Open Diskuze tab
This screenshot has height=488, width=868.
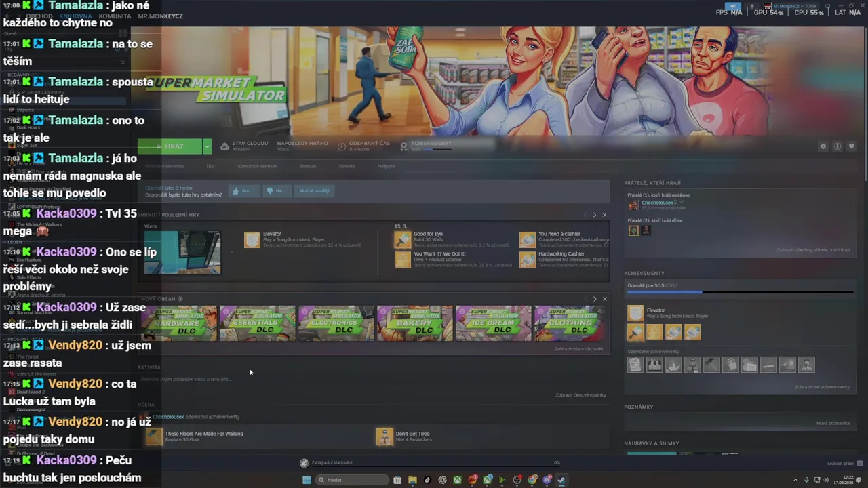(308, 166)
